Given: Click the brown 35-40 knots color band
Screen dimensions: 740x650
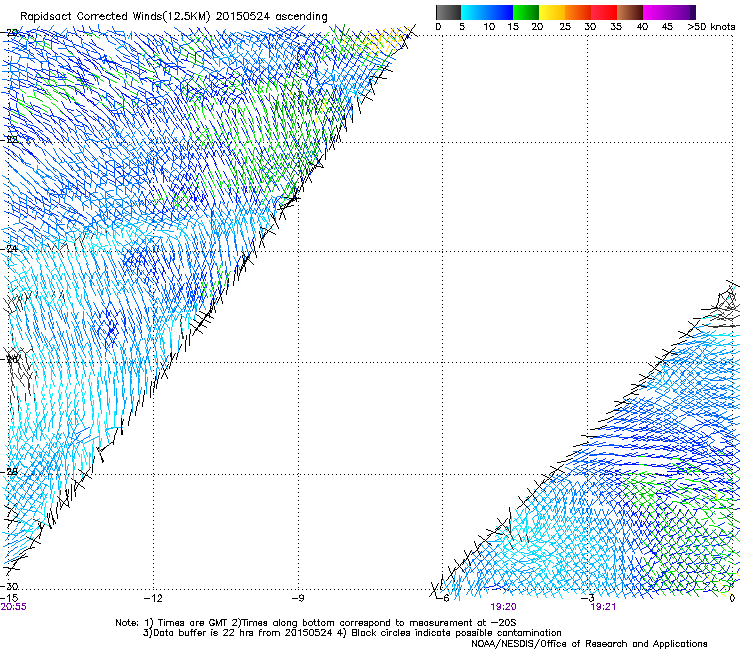Looking at the screenshot, I should (630, 12).
